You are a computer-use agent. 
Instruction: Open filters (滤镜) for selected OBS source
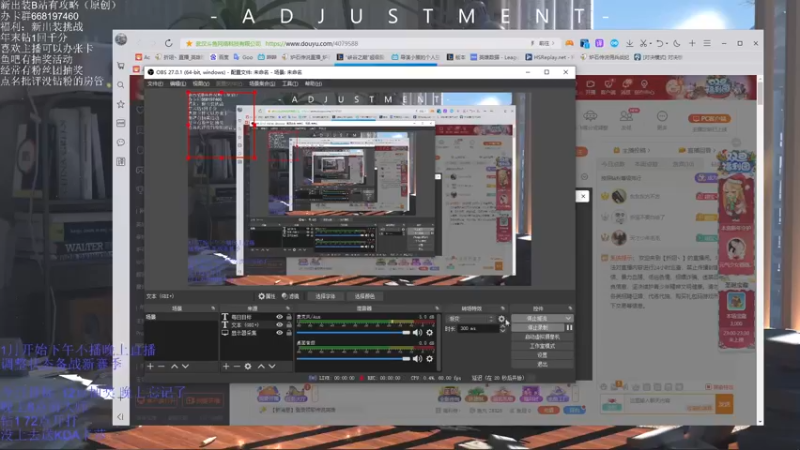click(x=290, y=296)
